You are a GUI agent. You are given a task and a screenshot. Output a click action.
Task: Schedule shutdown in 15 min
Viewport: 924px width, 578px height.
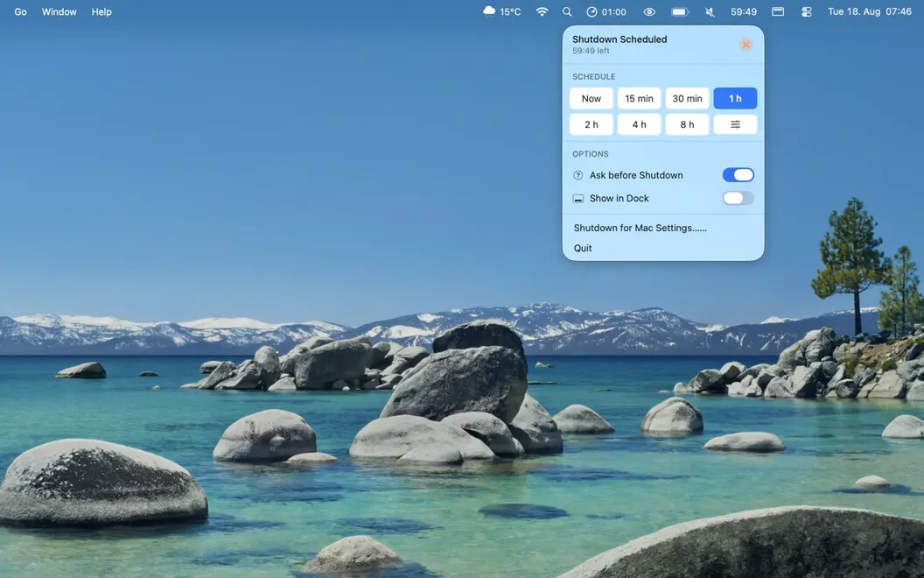click(640, 98)
